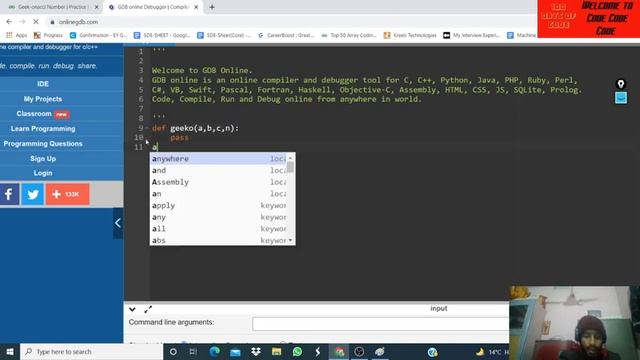Select 'any' autocomplete suggestion
Image resolution: width=640 pixels, height=360 pixels.
[x=219, y=217]
